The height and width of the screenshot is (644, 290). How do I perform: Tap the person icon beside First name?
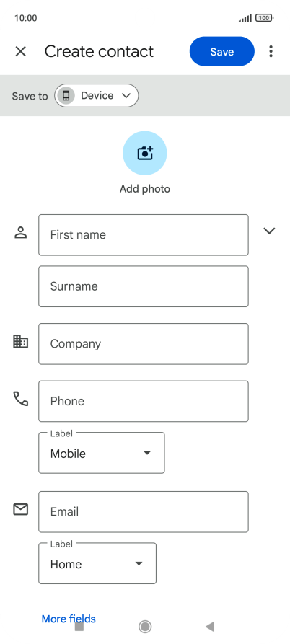click(20, 232)
